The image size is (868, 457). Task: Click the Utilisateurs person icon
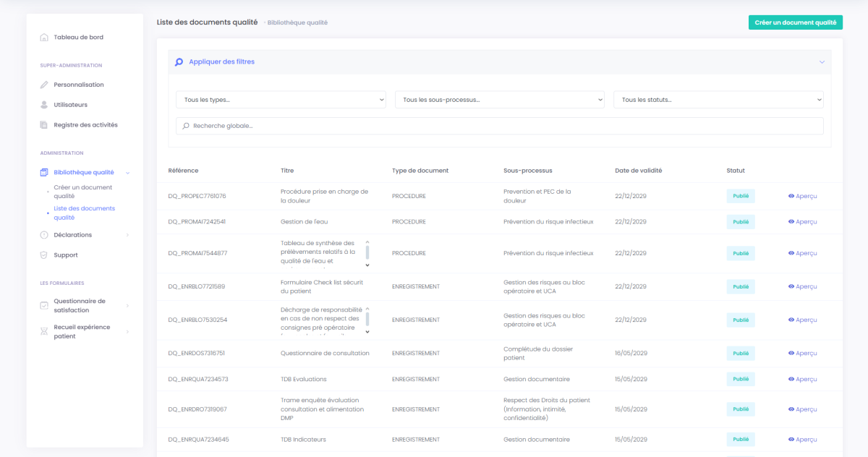pos(44,105)
